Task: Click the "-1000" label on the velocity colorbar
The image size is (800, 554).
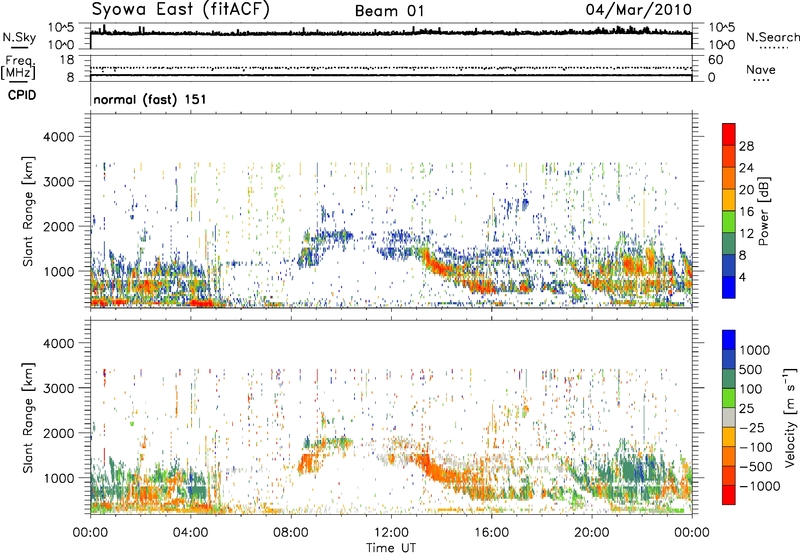Action: (760, 486)
